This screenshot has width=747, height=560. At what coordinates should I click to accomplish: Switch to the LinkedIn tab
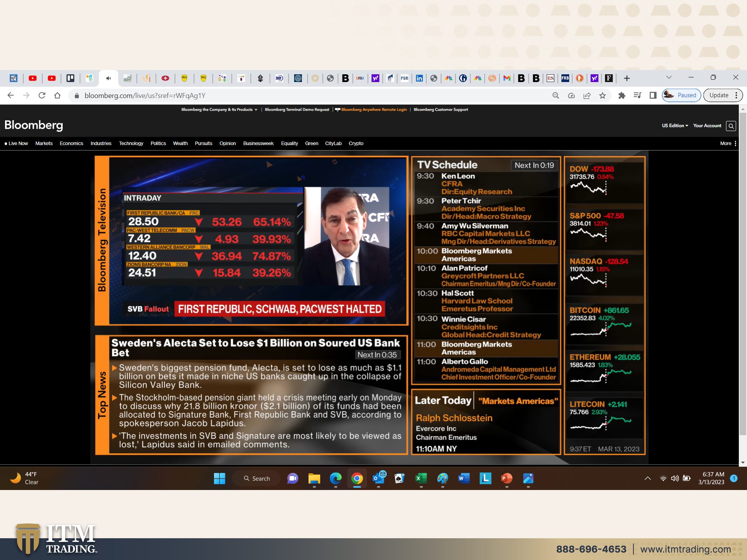[x=419, y=78]
